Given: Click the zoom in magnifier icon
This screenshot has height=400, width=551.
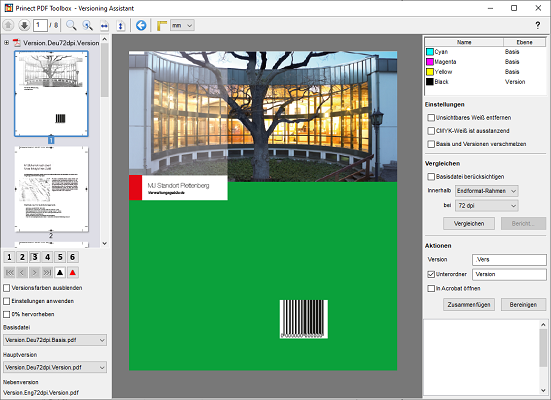Looking at the screenshot, I should pos(71,25).
